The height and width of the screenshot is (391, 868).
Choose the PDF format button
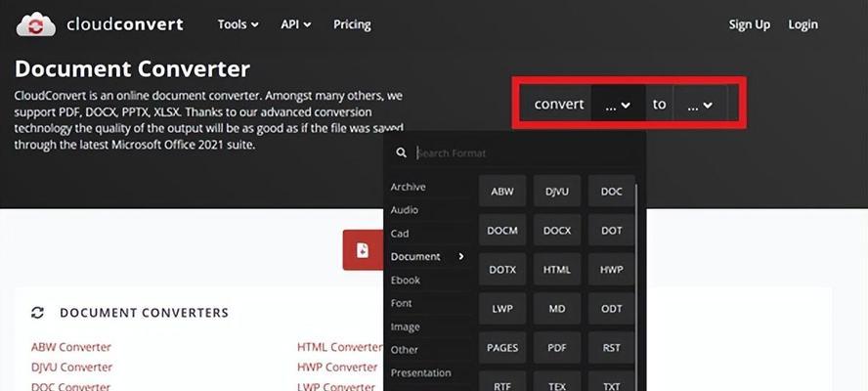point(557,348)
